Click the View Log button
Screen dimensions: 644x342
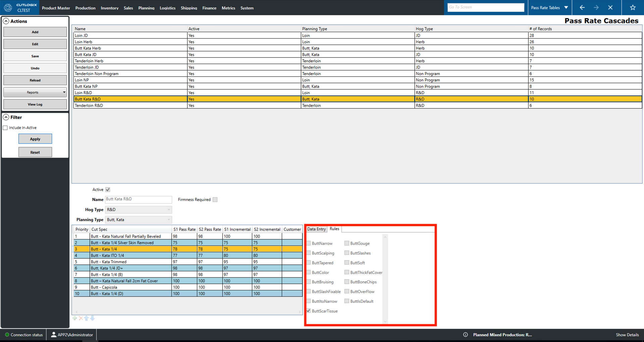coord(35,105)
